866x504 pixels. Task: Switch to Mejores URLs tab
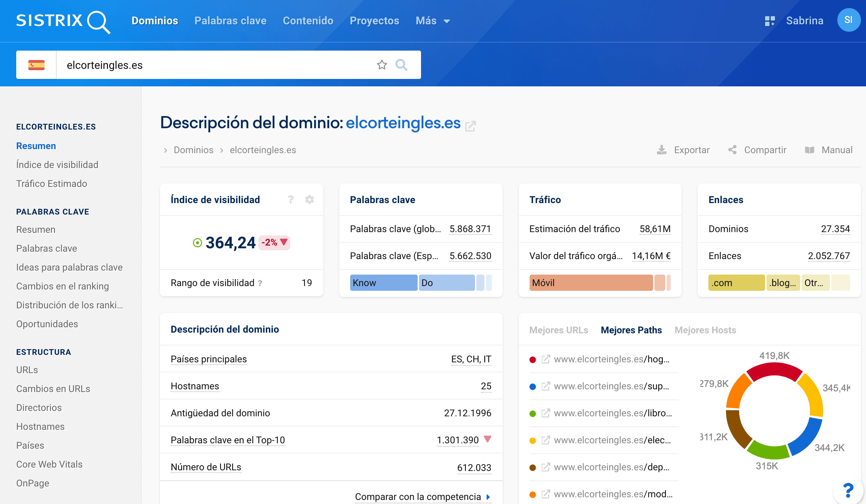click(558, 330)
